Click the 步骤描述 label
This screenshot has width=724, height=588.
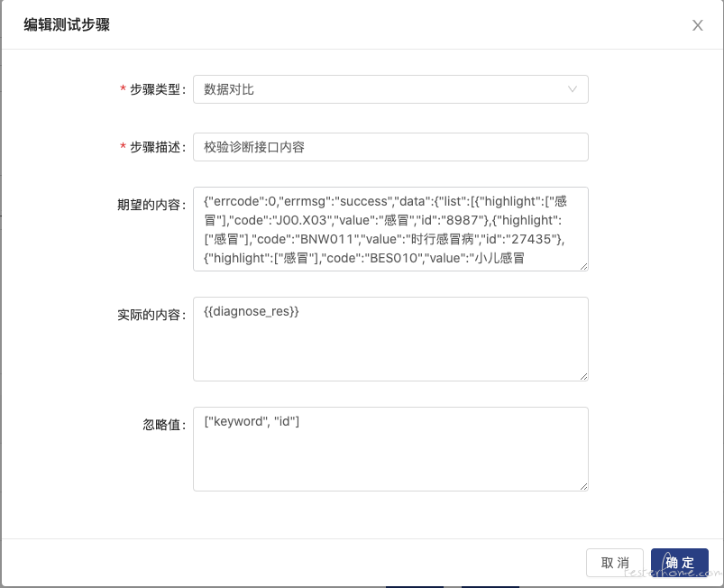[x=157, y=147]
